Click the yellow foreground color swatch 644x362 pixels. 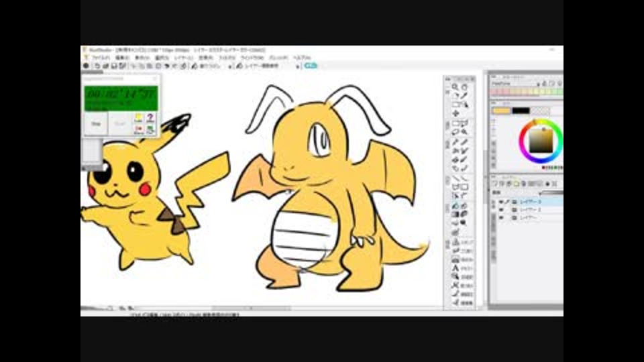501,111
